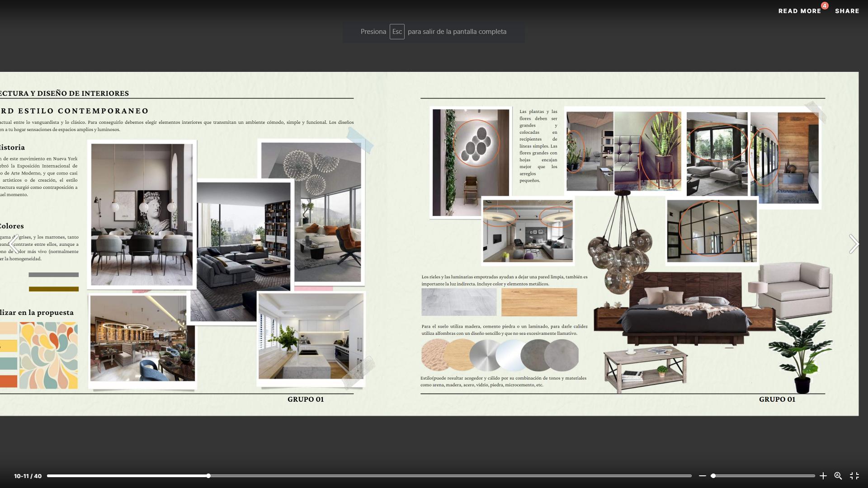This screenshot has height=488, width=868.
Task: Open the READ MORE menu
Action: click(x=799, y=11)
